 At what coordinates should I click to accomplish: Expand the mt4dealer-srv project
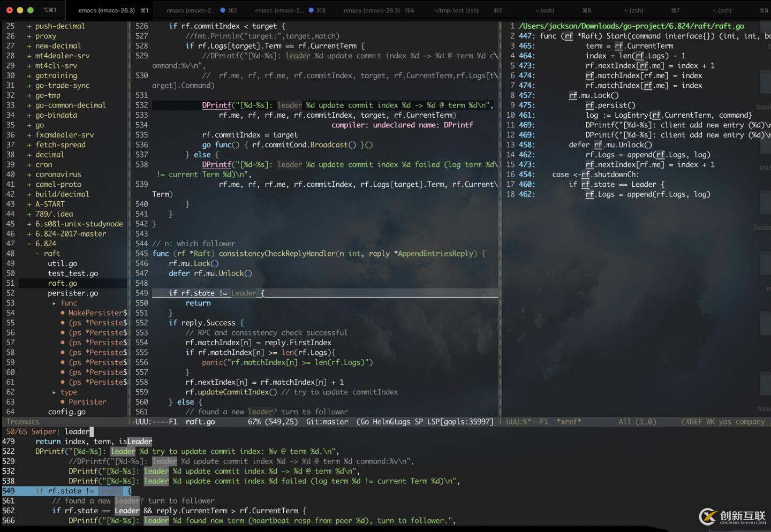pos(29,56)
